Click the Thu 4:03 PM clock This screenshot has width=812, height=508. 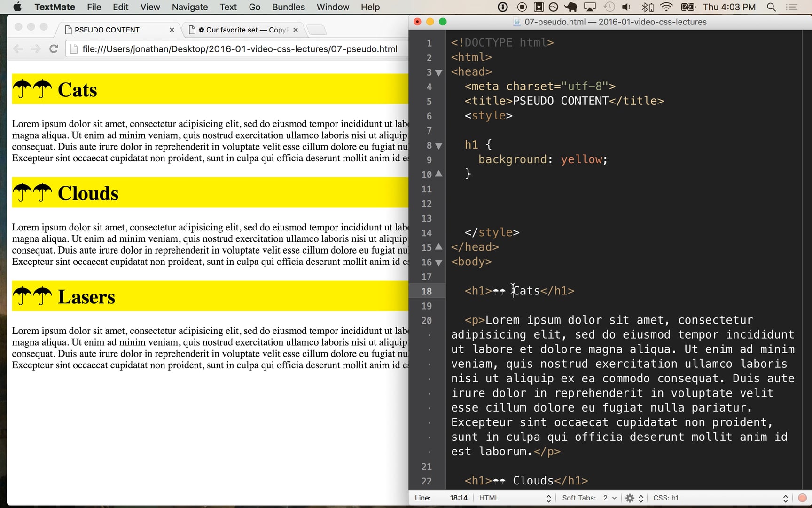[x=730, y=7]
